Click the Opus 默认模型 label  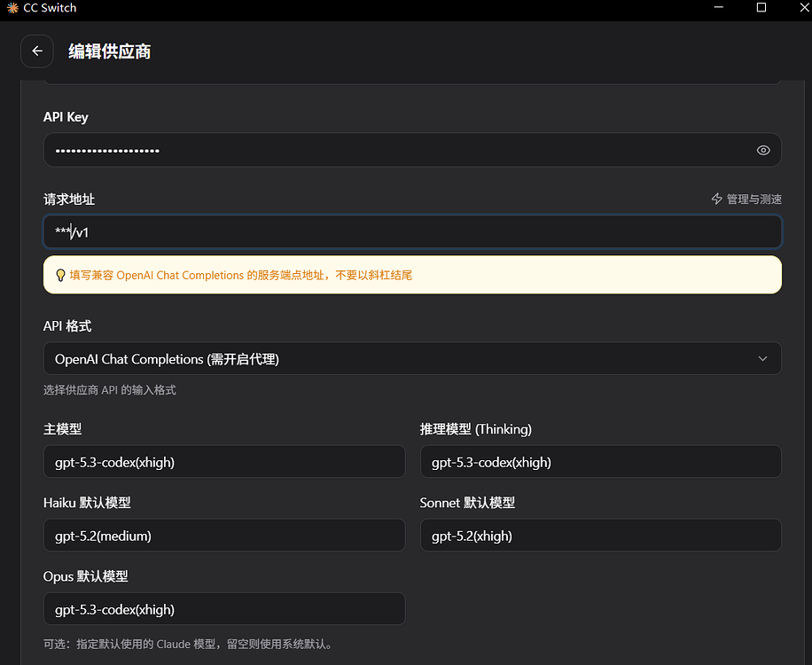(85, 576)
